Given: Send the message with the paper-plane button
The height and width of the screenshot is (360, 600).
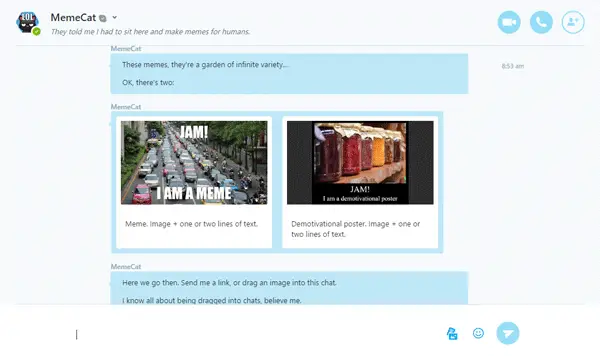Looking at the screenshot, I should coord(508,333).
